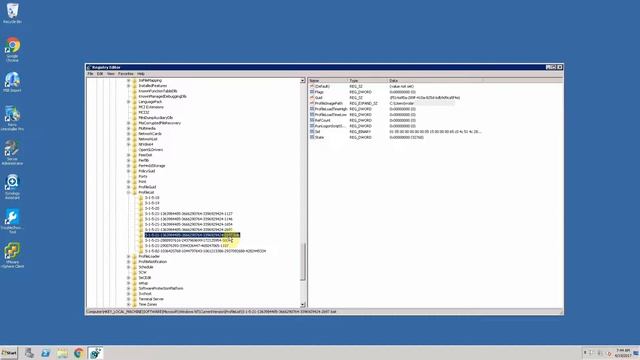
Task: Expand the ProfileGuid key
Action: click(x=128, y=187)
